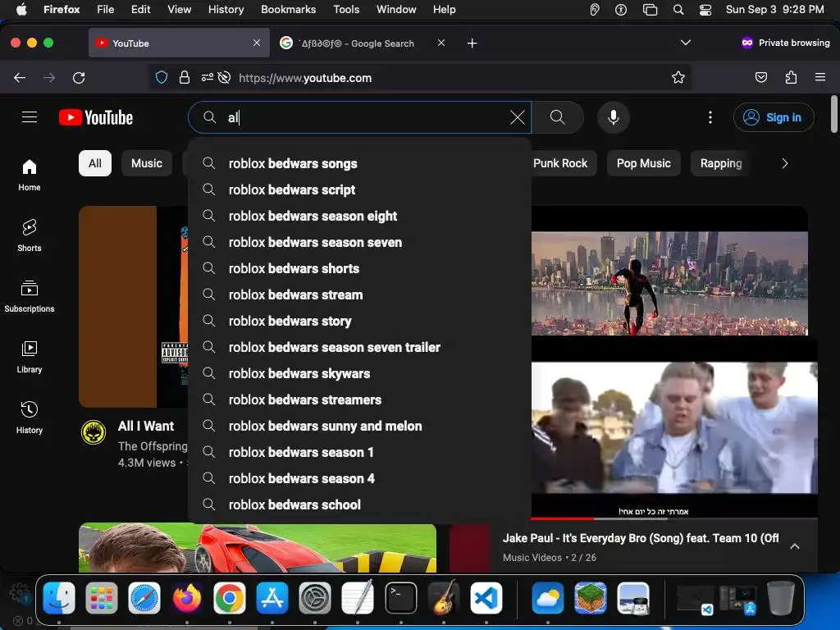Open Terminal from the dock
This screenshot has width=840, height=630.
[400, 598]
